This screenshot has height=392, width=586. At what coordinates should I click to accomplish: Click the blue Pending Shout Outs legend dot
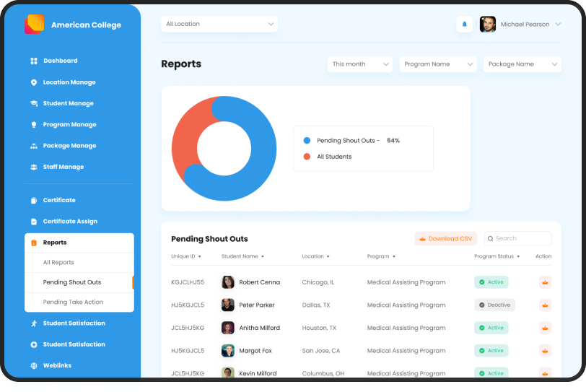[307, 141]
